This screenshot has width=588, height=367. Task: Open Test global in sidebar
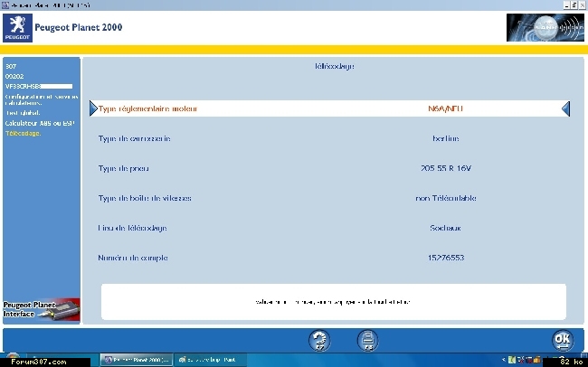click(x=23, y=113)
